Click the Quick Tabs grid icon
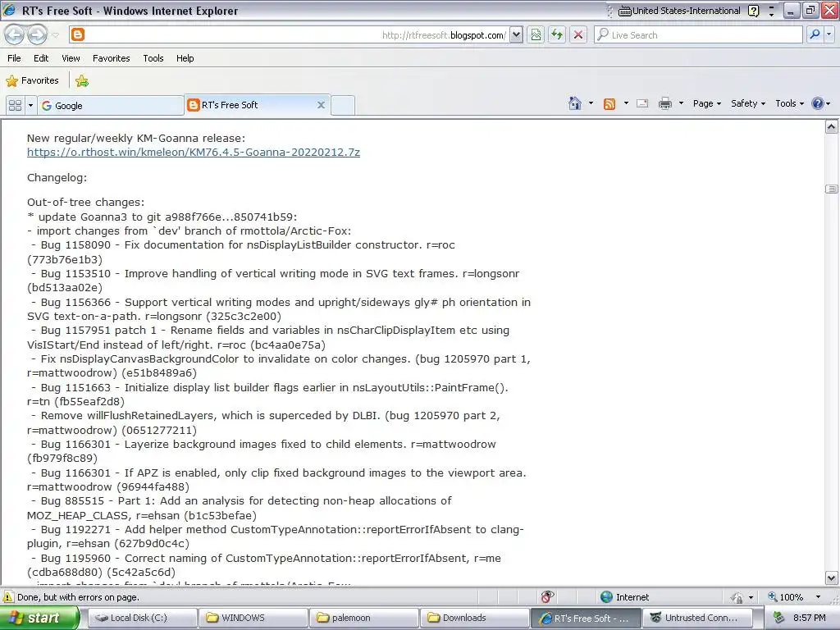 [15, 106]
